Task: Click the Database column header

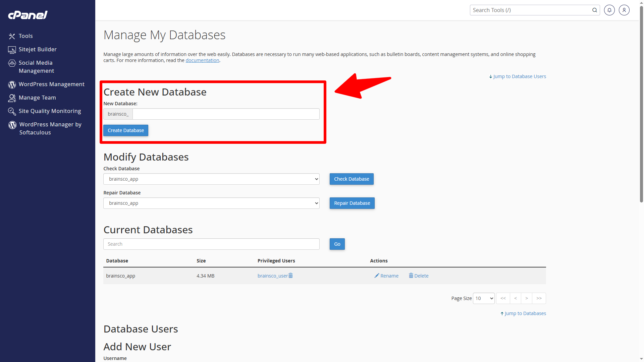Action: (x=117, y=261)
